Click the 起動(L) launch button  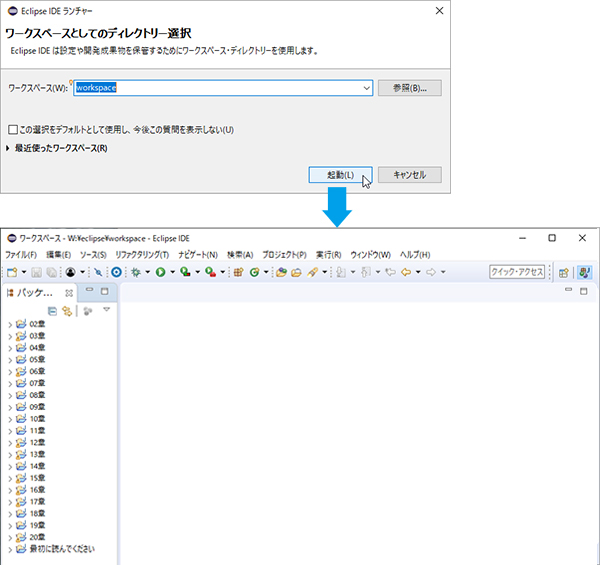(x=341, y=175)
